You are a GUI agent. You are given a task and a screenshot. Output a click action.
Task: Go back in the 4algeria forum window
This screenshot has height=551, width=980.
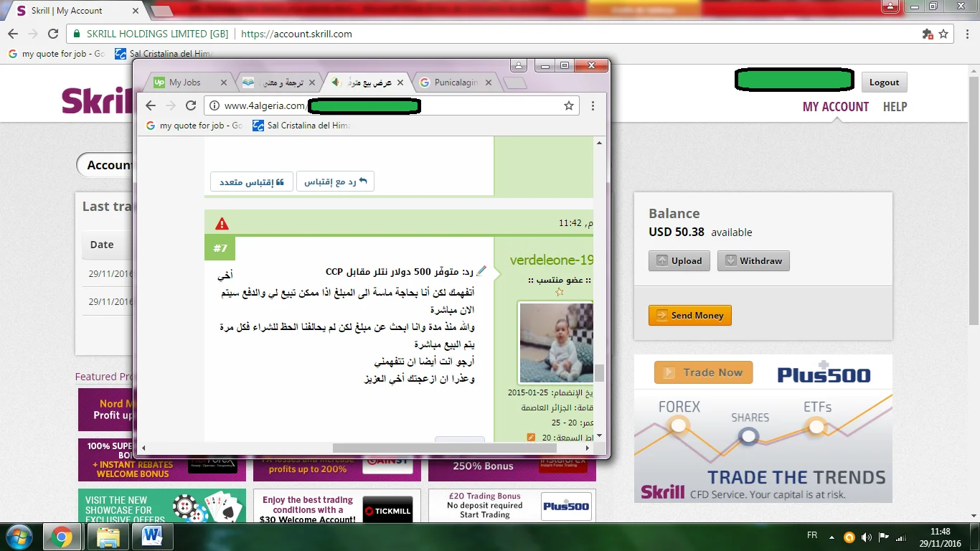point(151,105)
